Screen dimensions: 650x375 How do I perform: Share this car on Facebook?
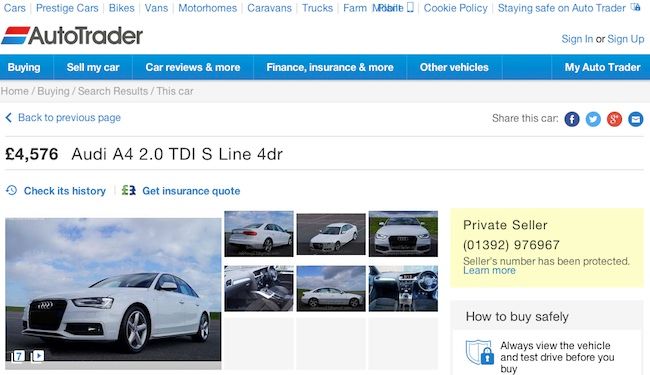[572, 119]
